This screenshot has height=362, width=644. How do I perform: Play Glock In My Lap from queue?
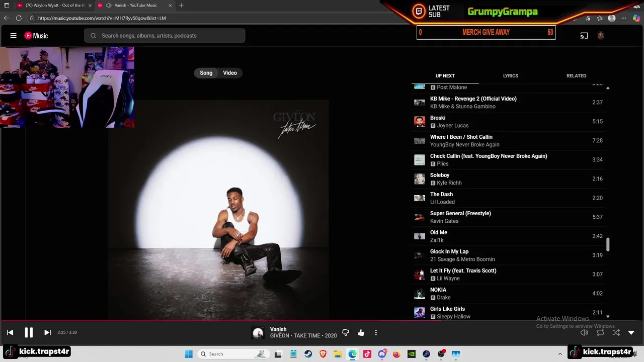508,255
